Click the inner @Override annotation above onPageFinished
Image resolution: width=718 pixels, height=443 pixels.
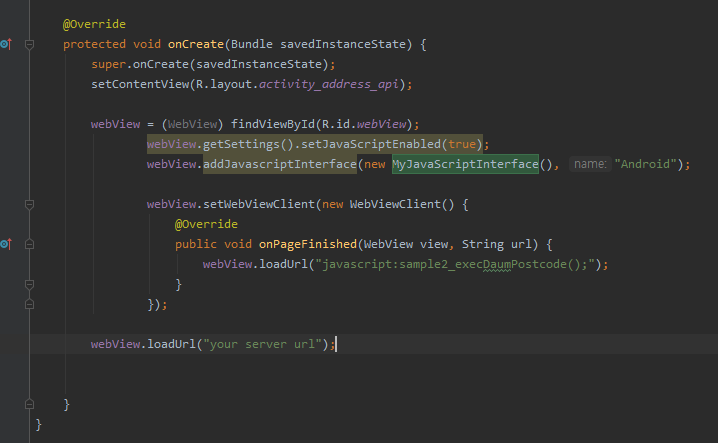[207, 224]
